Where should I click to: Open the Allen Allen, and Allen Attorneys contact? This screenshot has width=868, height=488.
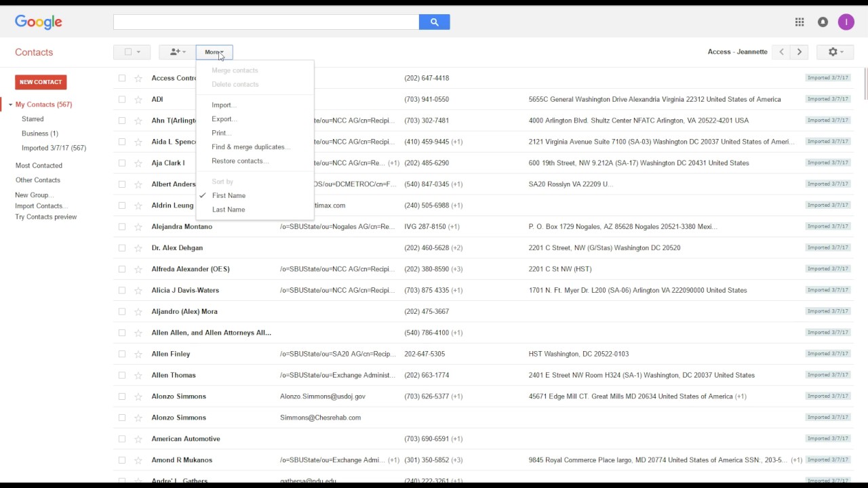coord(212,333)
